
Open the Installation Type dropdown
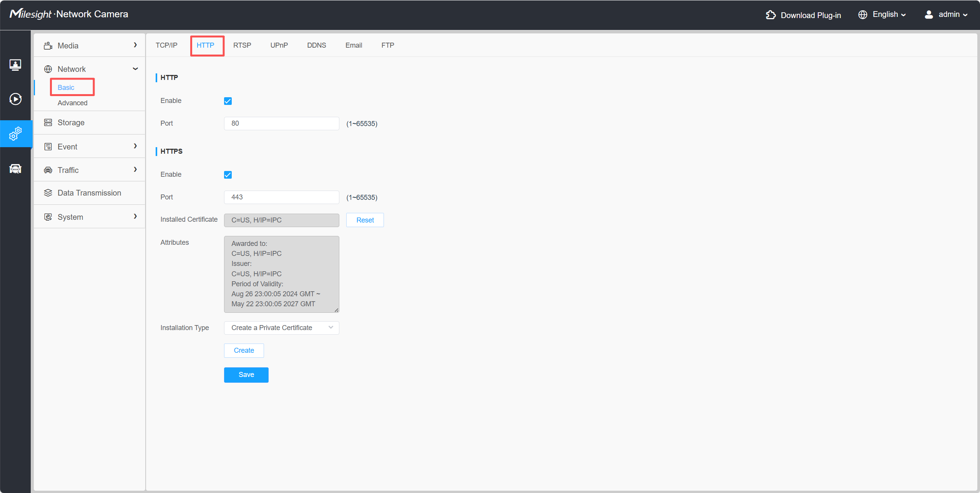[281, 328]
